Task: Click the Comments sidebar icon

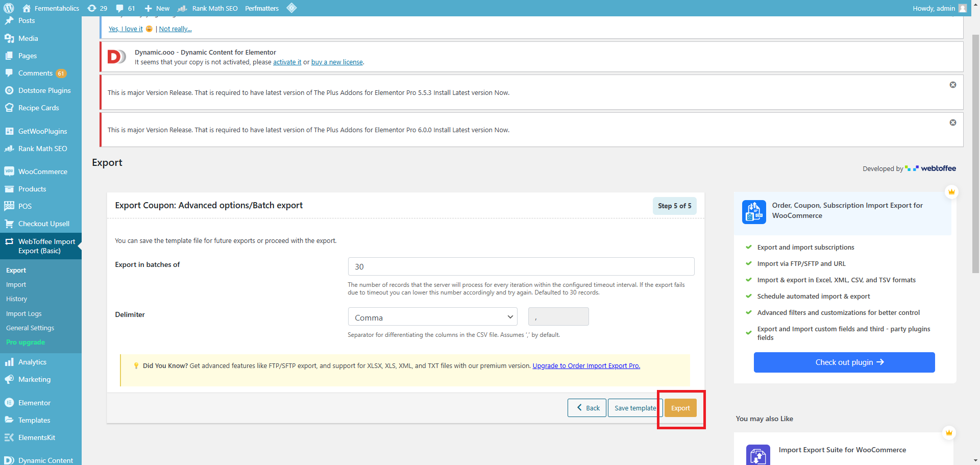Action: click(9, 73)
